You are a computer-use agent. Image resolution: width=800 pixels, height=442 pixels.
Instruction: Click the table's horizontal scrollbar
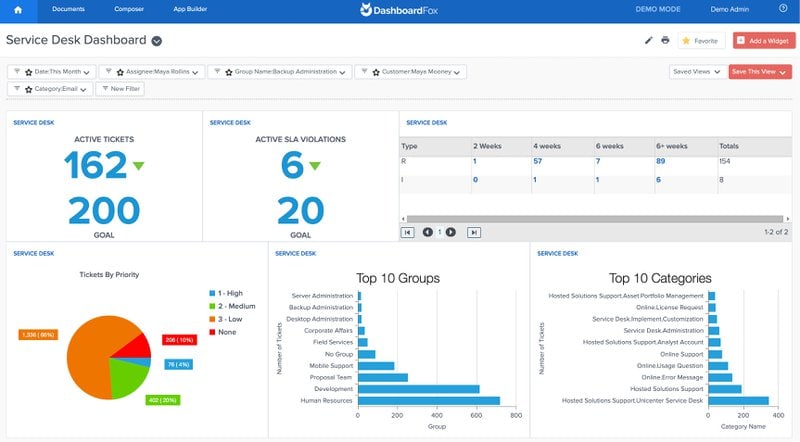[x=590, y=216]
